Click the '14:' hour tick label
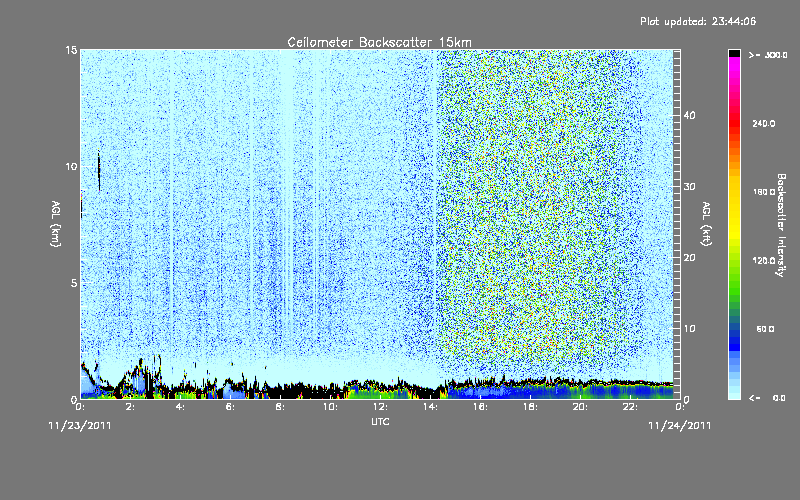The width and height of the screenshot is (800, 500). [x=430, y=407]
